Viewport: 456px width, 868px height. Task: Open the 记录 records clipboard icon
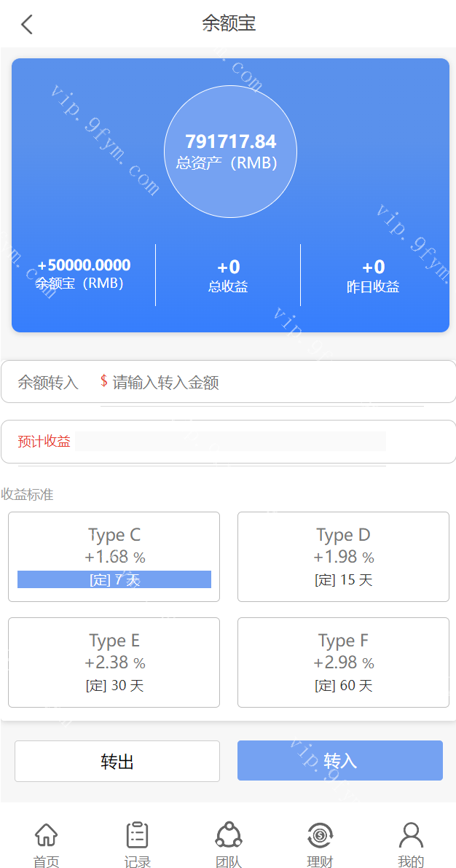pos(137,835)
